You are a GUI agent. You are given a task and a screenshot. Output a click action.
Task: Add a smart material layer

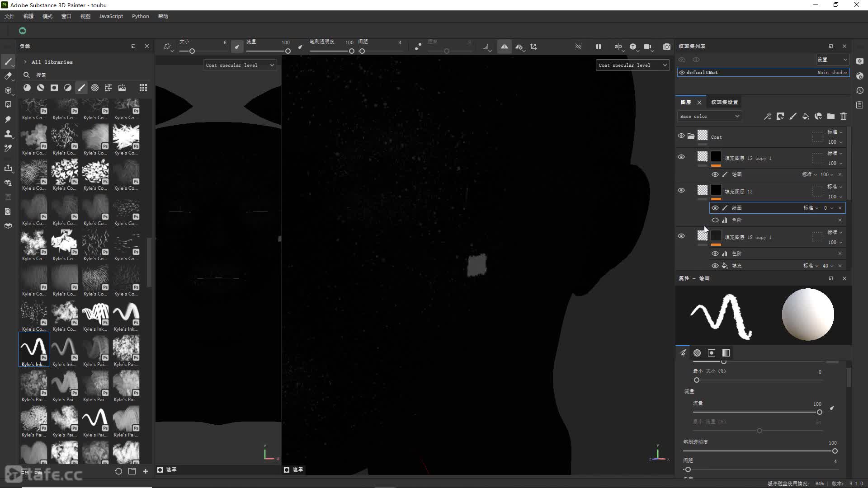pyautogui.click(x=818, y=117)
